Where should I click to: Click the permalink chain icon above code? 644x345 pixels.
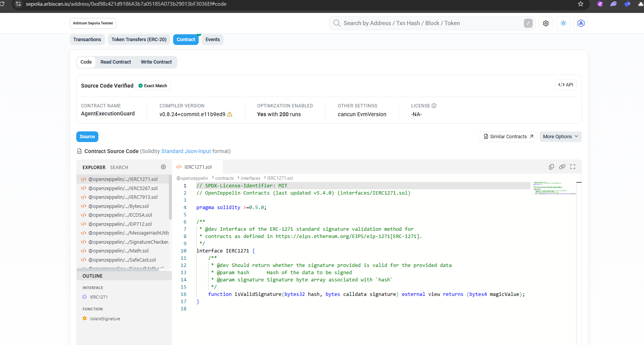click(562, 167)
